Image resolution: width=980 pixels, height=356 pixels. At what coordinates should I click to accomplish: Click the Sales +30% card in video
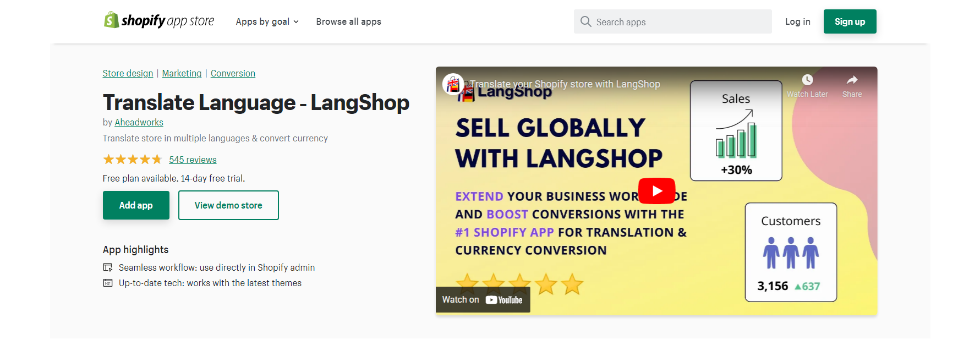pos(736,130)
